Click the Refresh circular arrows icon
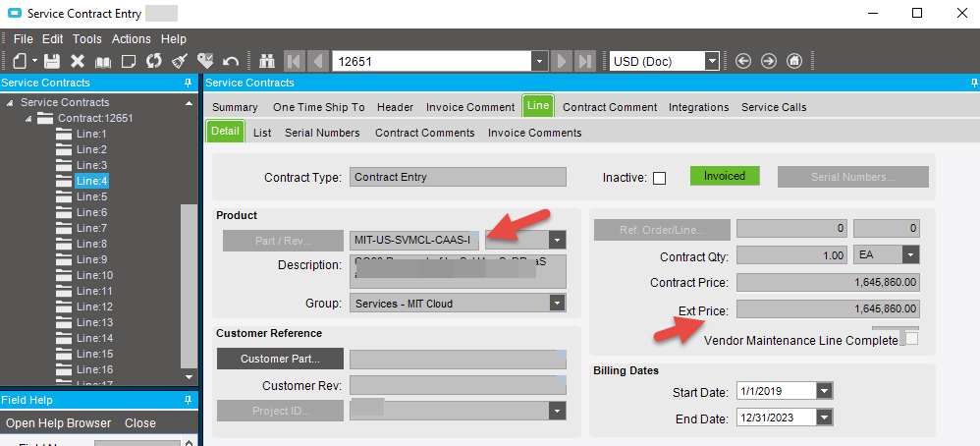 pyautogui.click(x=154, y=61)
